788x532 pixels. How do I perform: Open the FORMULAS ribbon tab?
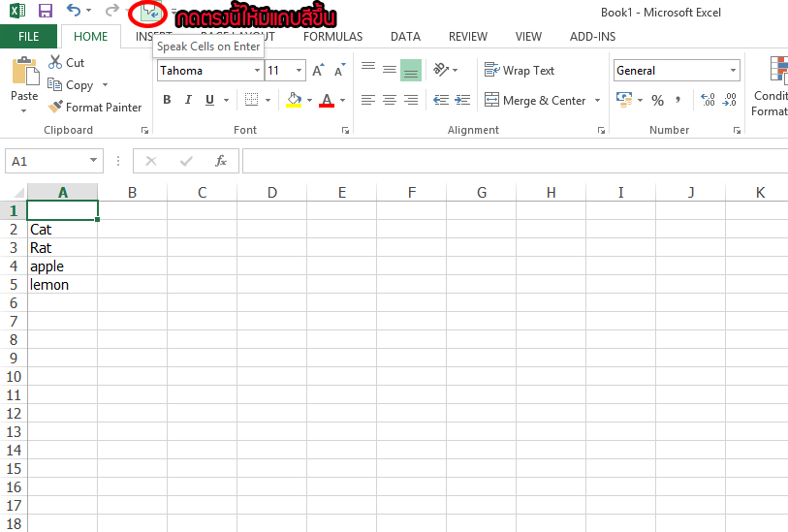[x=332, y=37]
